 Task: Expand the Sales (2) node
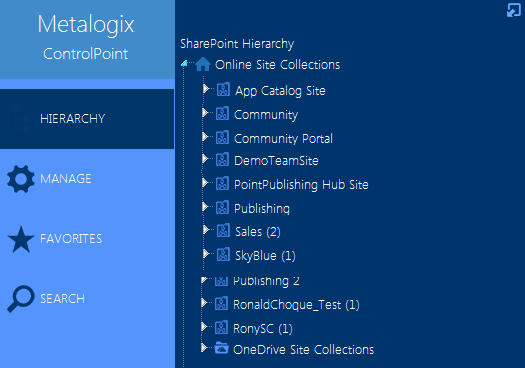[206, 230]
